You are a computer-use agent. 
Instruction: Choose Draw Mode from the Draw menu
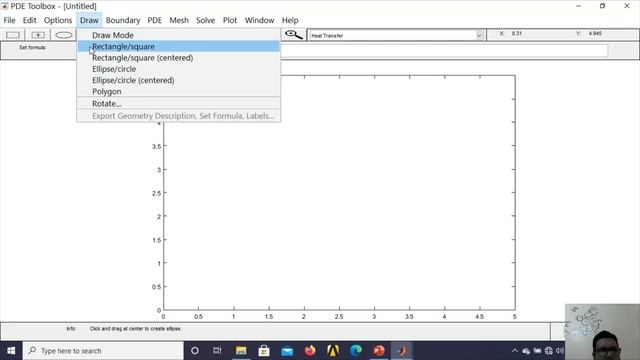(x=179, y=35)
